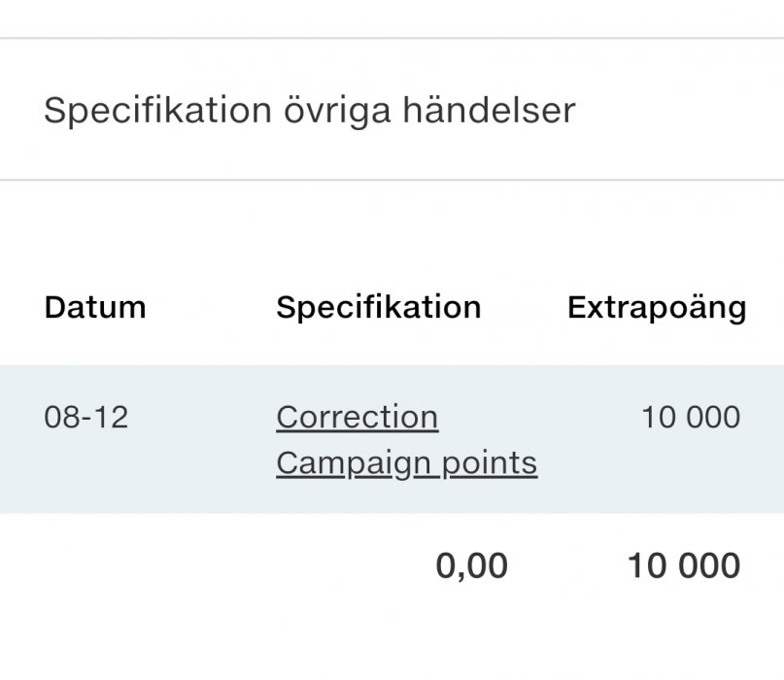Sort by the Datum column header
Viewport: 784px width, 680px height.
[95, 308]
